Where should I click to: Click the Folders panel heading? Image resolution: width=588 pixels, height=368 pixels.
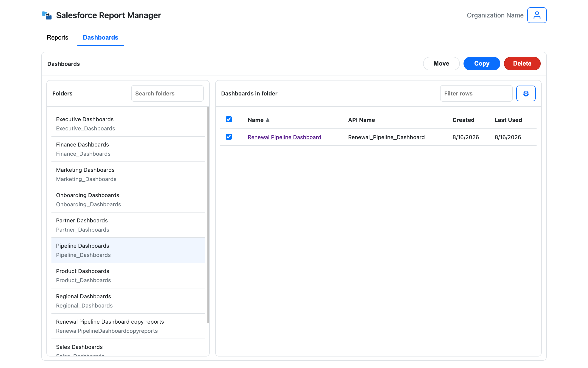coord(62,93)
